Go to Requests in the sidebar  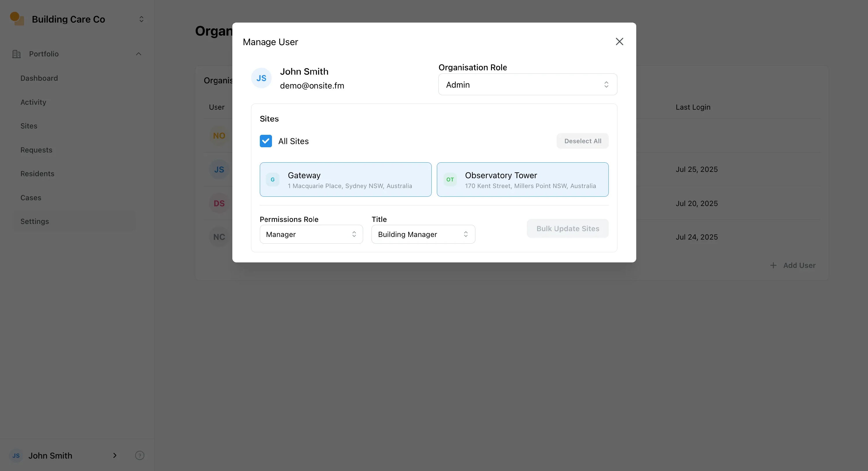point(36,150)
